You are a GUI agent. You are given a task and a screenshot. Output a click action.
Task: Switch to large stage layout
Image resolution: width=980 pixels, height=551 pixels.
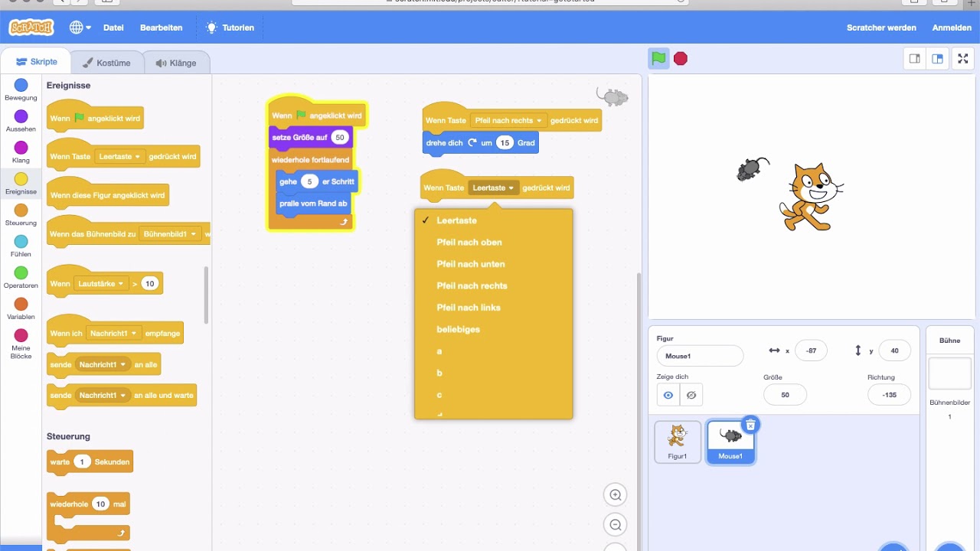click(x=937, y=58)
